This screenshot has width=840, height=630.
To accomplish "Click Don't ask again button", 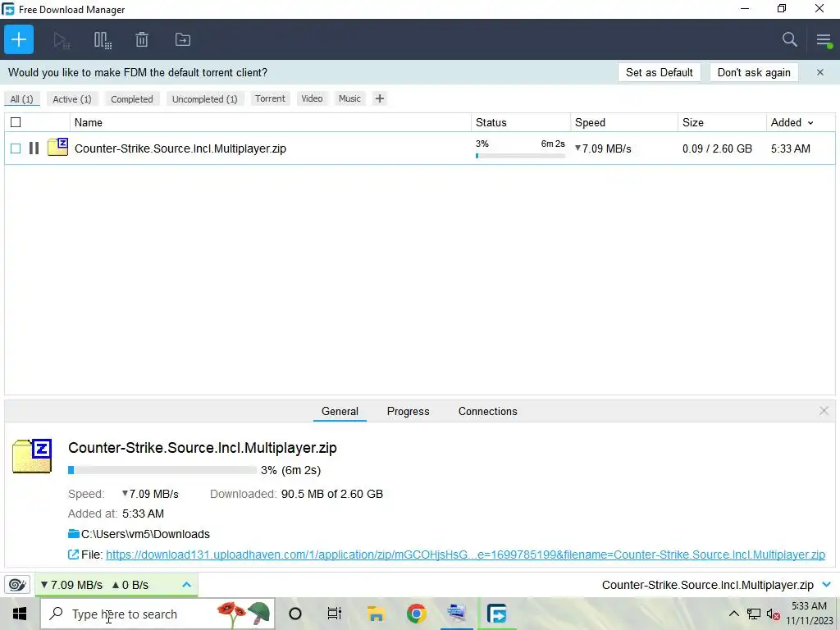I will [754, 72].
